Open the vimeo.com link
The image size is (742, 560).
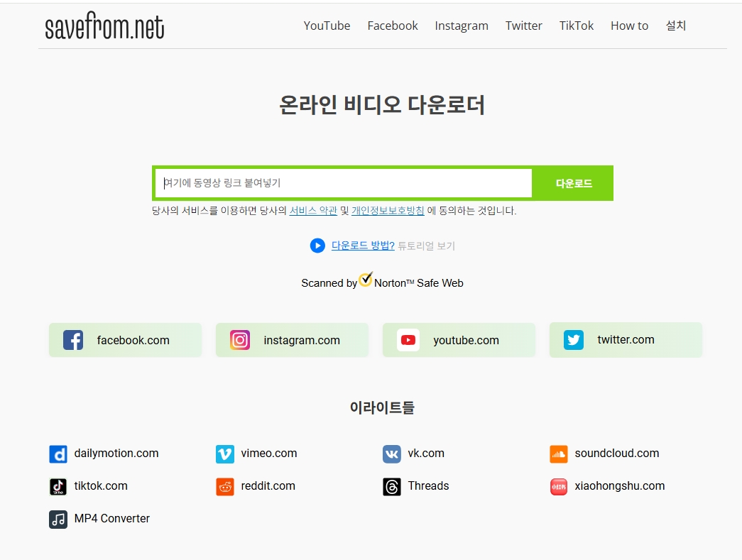tap(269, 453)
